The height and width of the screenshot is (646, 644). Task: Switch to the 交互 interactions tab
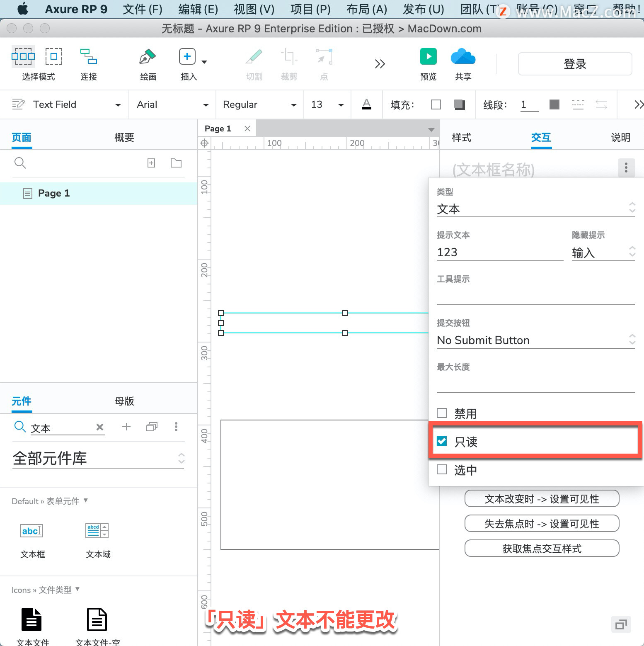tap(541, 137)
